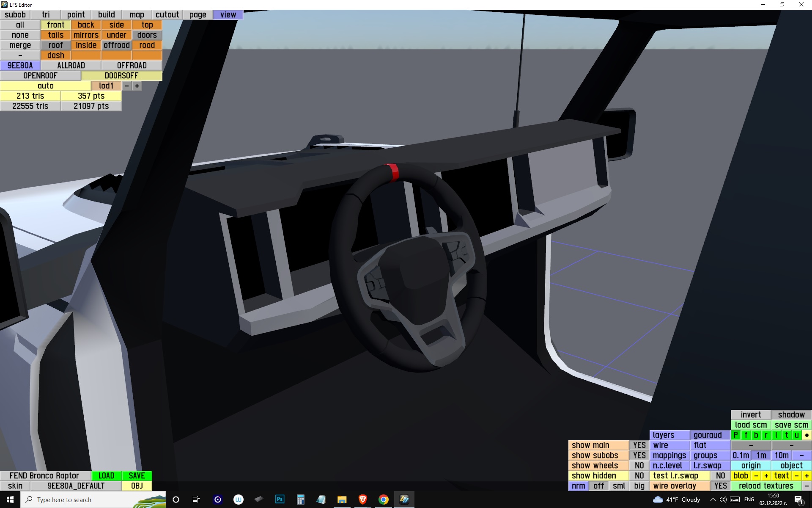Open Chrome from the taskbar
812x508 pixels.
click(383, 500)
